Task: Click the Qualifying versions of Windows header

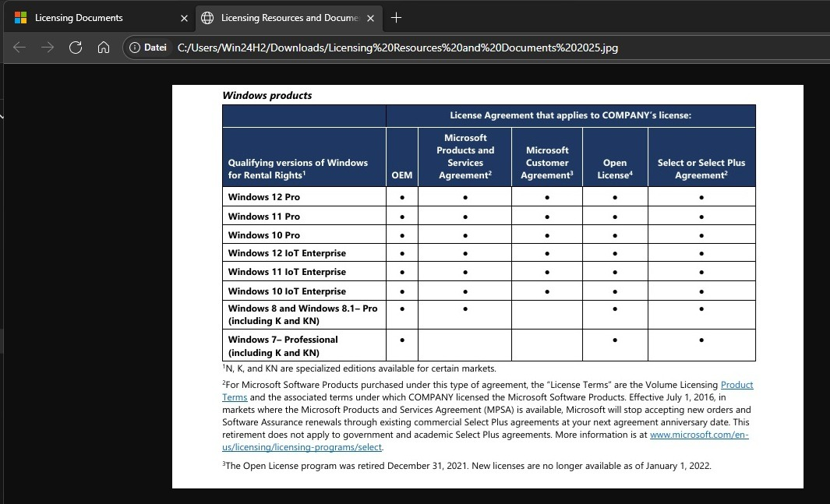Action: pos(298,169)
